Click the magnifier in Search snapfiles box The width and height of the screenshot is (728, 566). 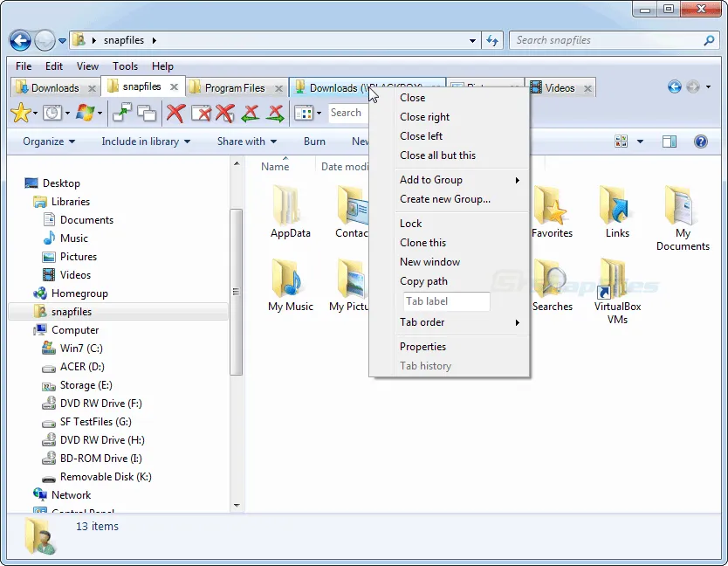(709, 40)
